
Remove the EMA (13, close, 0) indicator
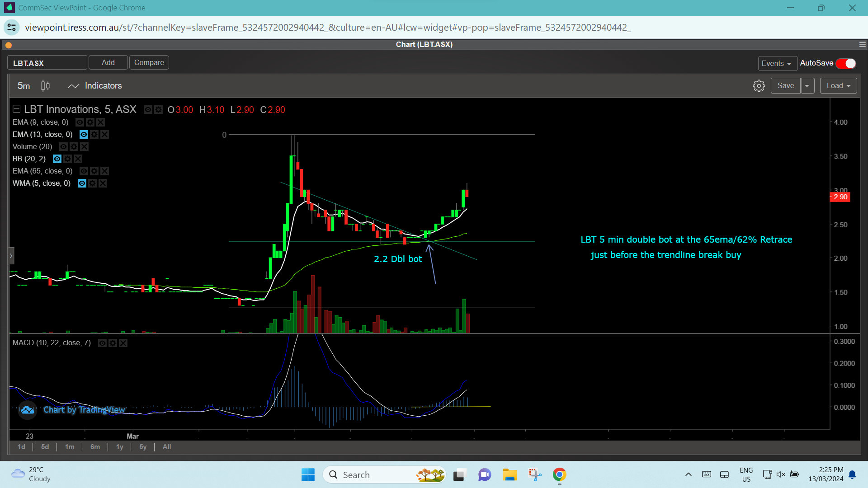pyautogui.click(x=104, y=134)
